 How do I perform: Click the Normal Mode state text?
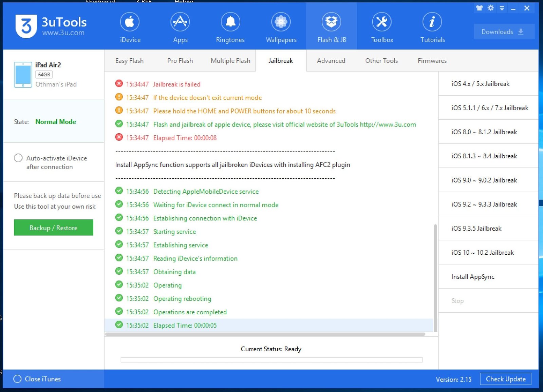pos(56,122)
